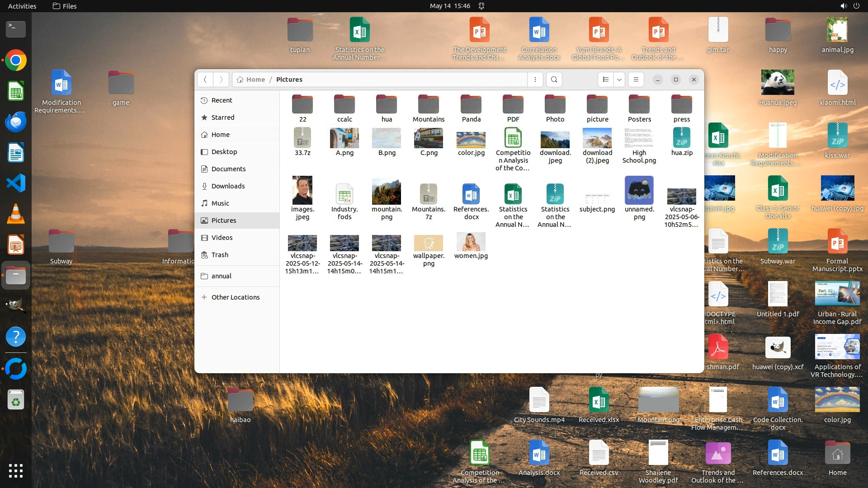Select the Posters folder
The height and width of the screenshot is (488, 868).
click(639, 105)
